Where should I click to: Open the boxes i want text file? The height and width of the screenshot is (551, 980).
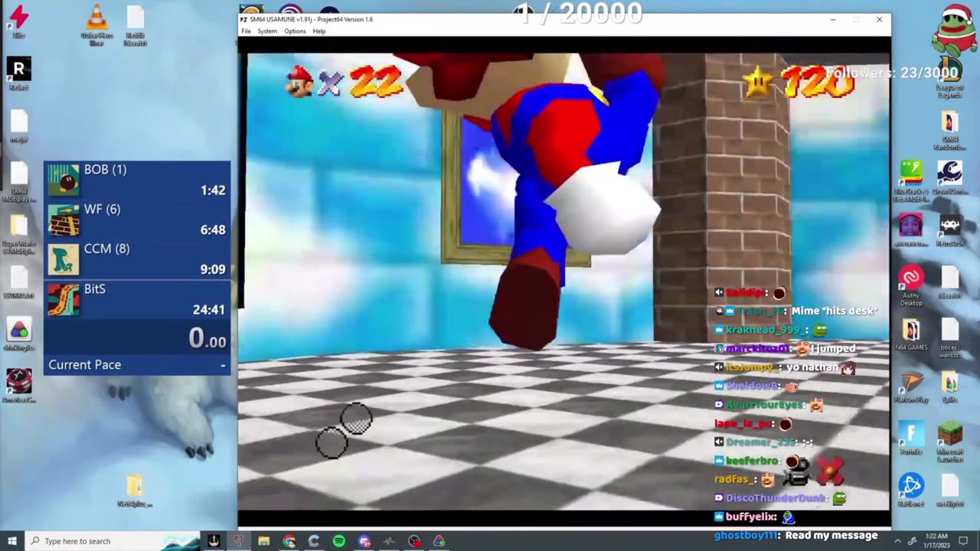pyautogui.click(x=950, y=338)
